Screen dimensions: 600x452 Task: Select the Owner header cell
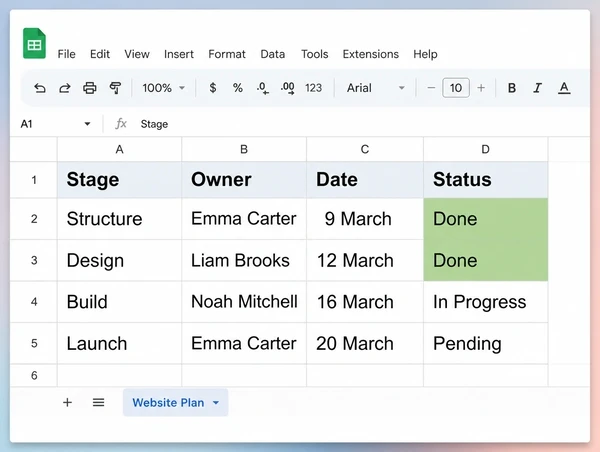244,180
